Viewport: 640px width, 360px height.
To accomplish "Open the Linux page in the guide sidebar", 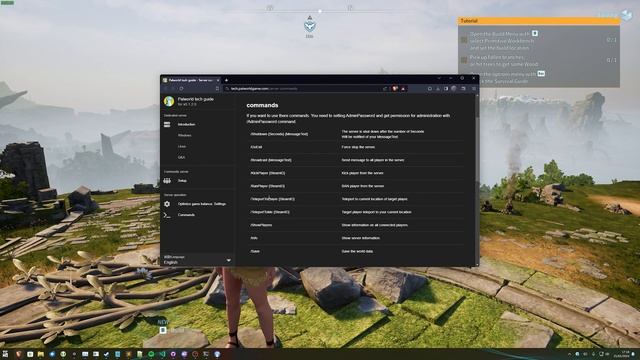I will click(182, 146).
